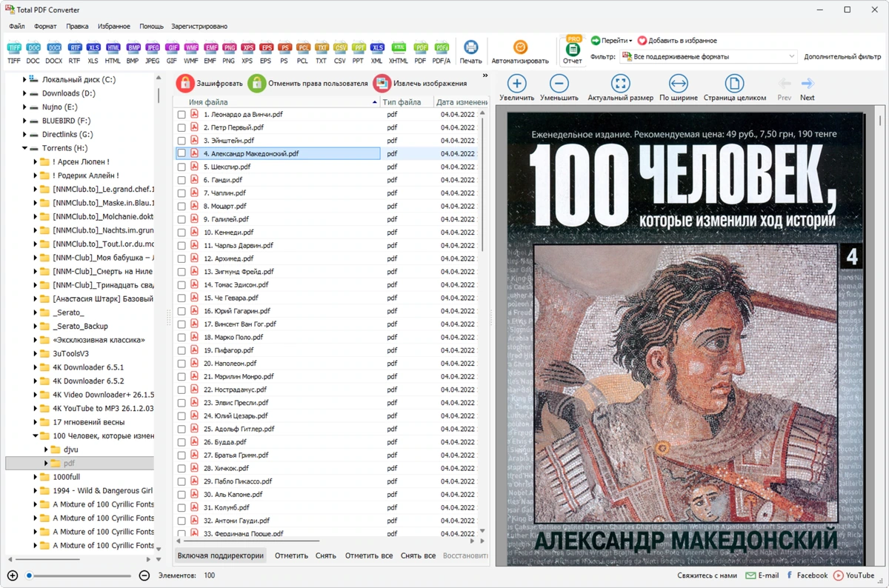Image resolution: width=889 pixels, height=588 pixels.
Task: Tick checkbox for Александр Македонский.pdf
Action: point(182,154)
